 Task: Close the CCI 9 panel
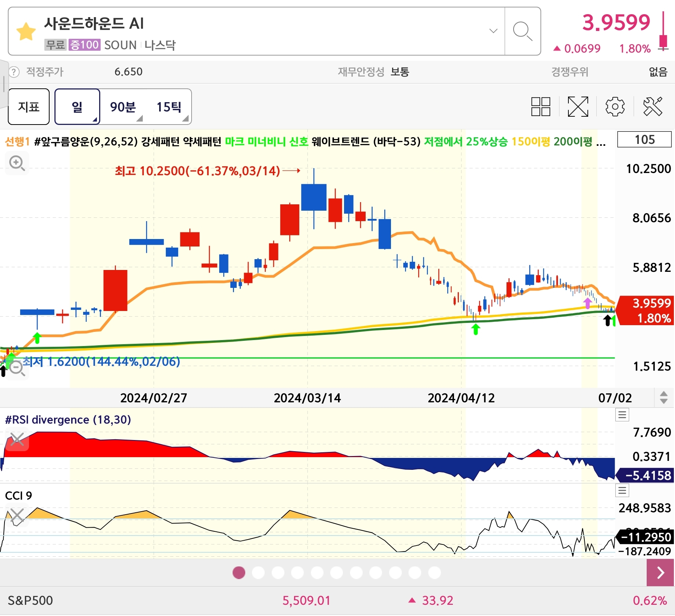[x=17, y=516]
